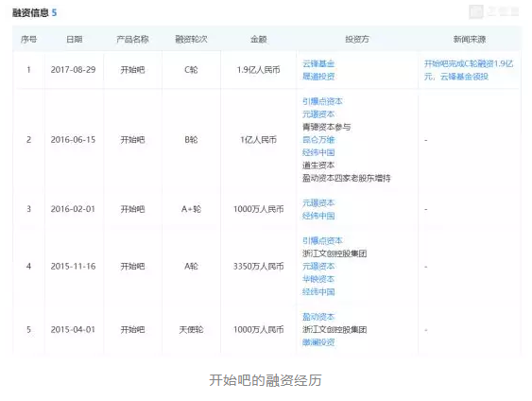Open 元璟资本 in the B轮 row

click(x=318, y=114)
